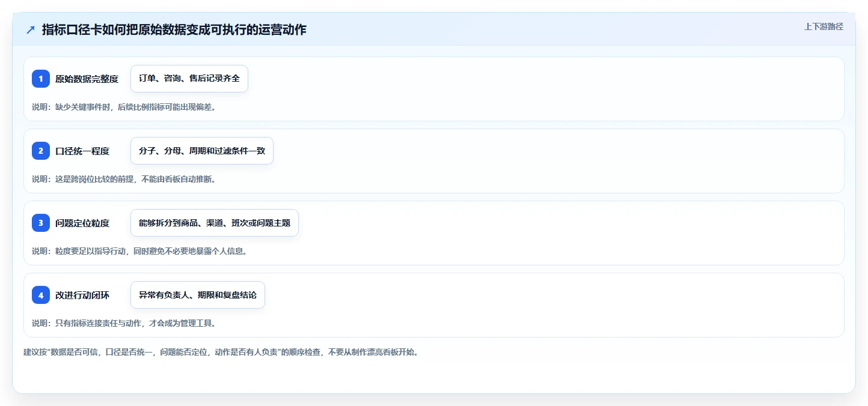
Task: Click step number badge 2
Action: point(41,151)
